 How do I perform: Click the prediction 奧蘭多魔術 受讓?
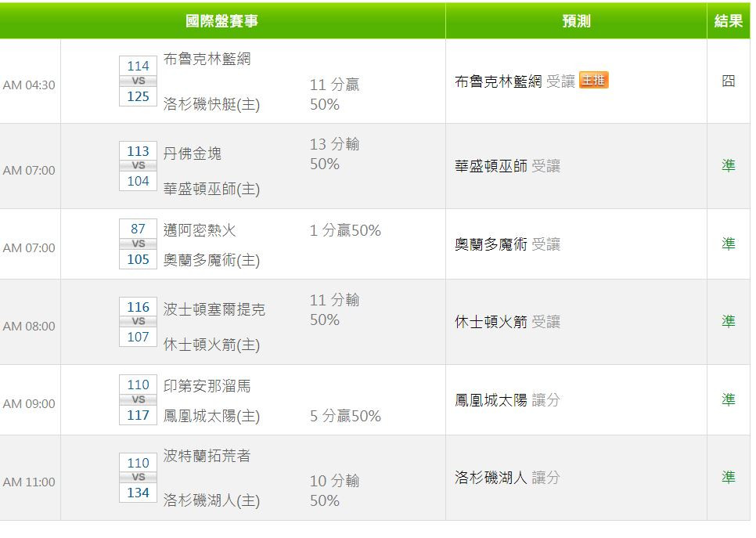[508, 244]
